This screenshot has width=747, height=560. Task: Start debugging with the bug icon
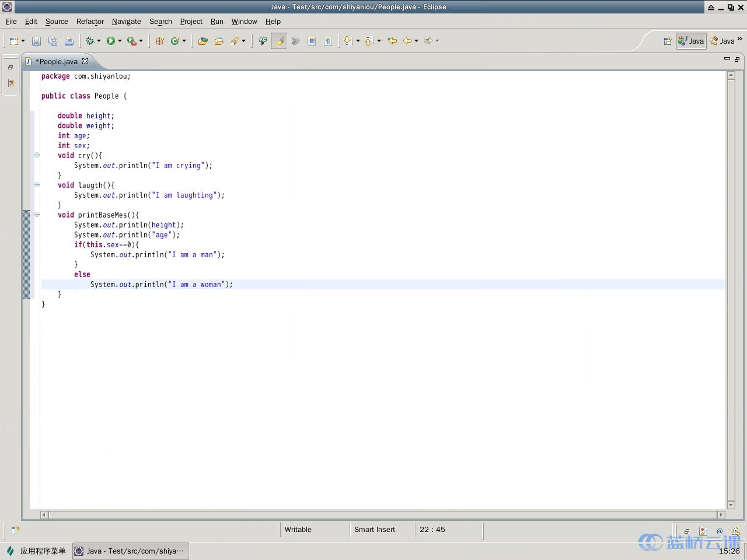pyautogui.click(x=90, y=41)
